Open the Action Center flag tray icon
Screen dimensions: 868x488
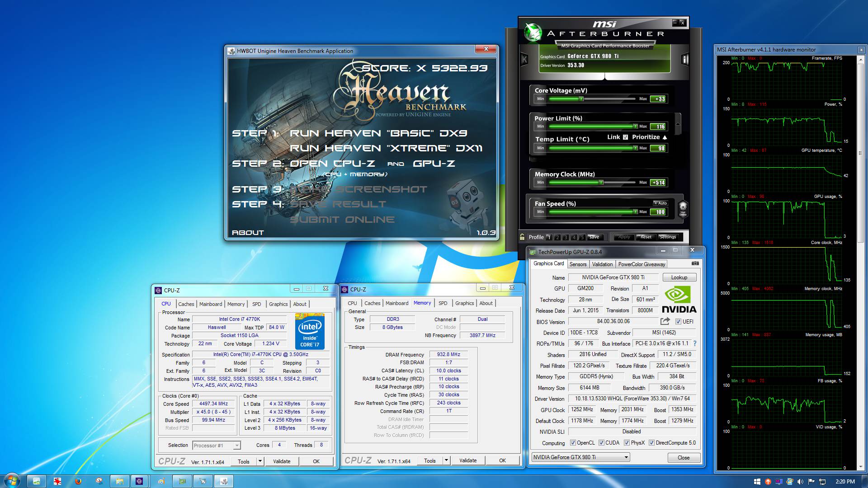811,482
